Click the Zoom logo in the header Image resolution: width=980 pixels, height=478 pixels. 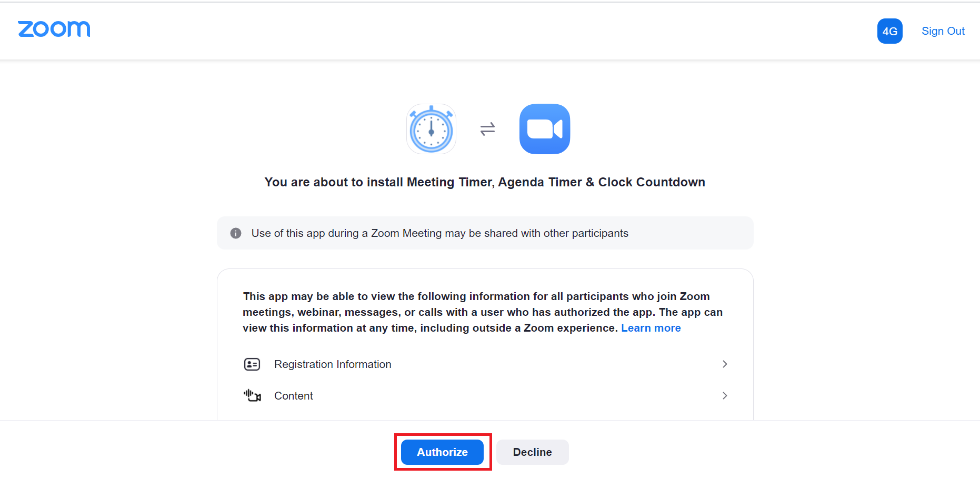tap(53, 29)
